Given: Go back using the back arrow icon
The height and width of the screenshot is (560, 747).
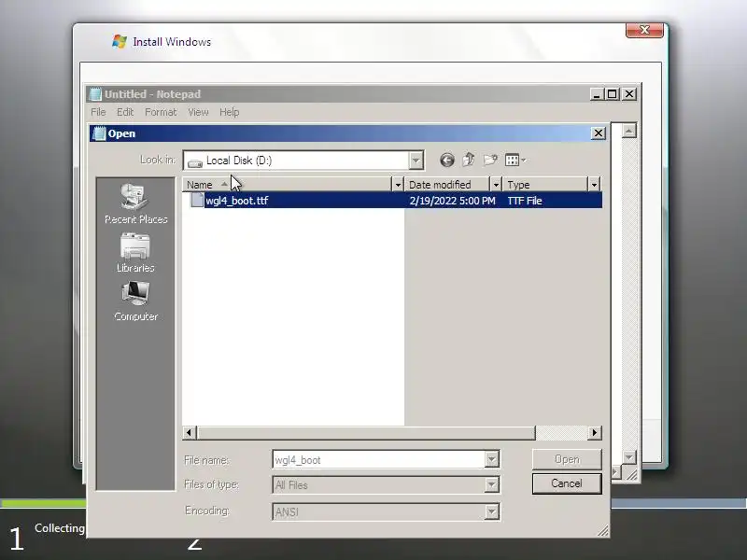Looking at the screenshot, I should click(447, 160).
